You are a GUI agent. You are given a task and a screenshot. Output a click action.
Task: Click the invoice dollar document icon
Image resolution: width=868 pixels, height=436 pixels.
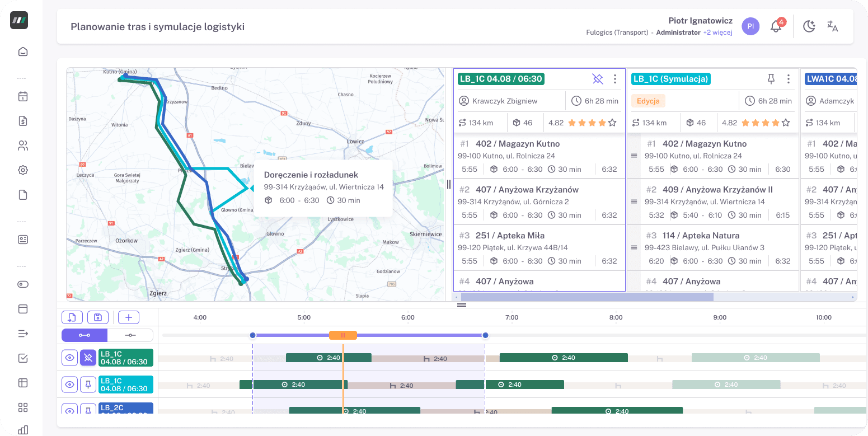23,121
